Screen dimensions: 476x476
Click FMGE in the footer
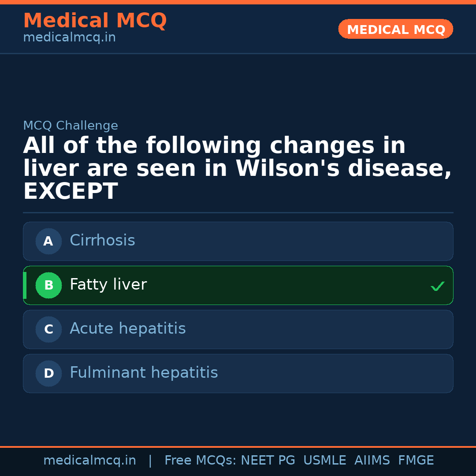coord(416,461)
